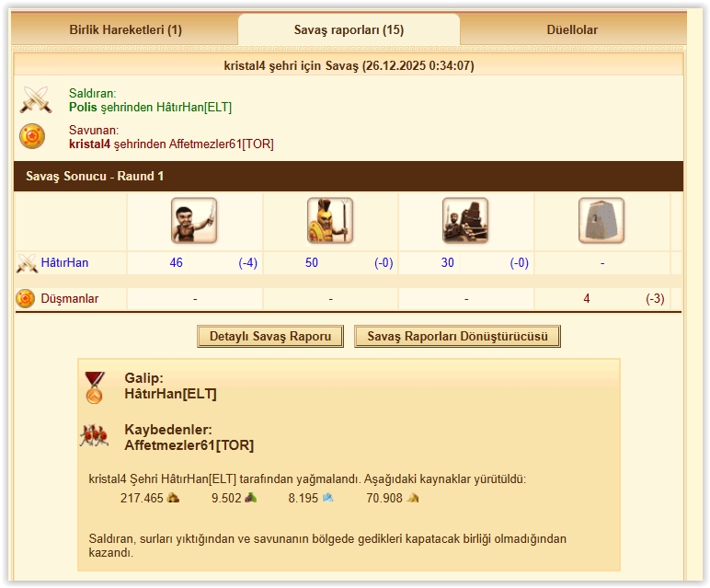Click defender text 'kristal4 şehrinden Affetmezler61[TOR]'

pos(171,144)
